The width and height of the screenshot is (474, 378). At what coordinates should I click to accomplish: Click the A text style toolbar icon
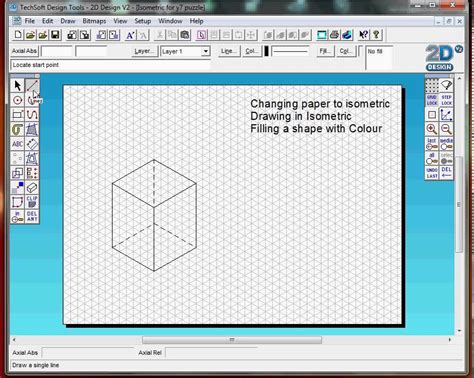130,35
